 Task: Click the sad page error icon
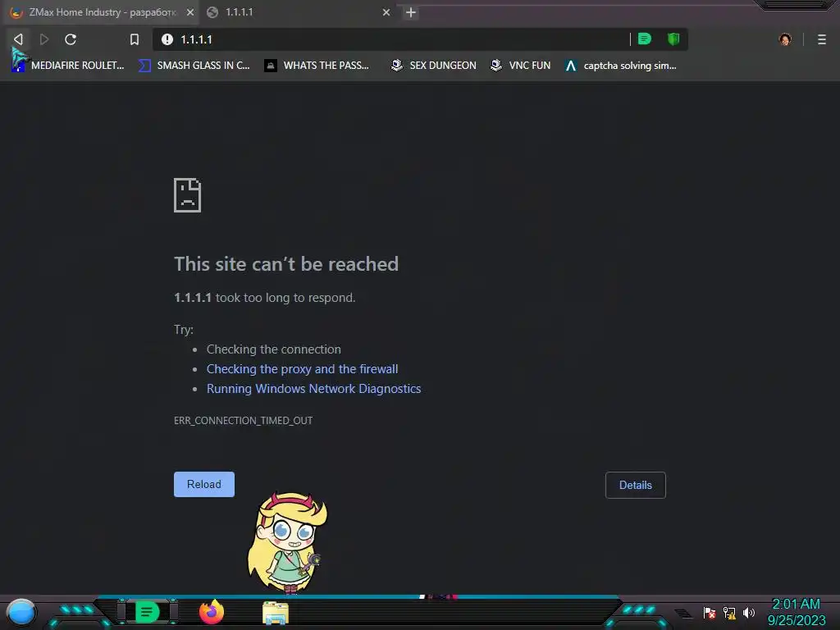pos(188,195)
